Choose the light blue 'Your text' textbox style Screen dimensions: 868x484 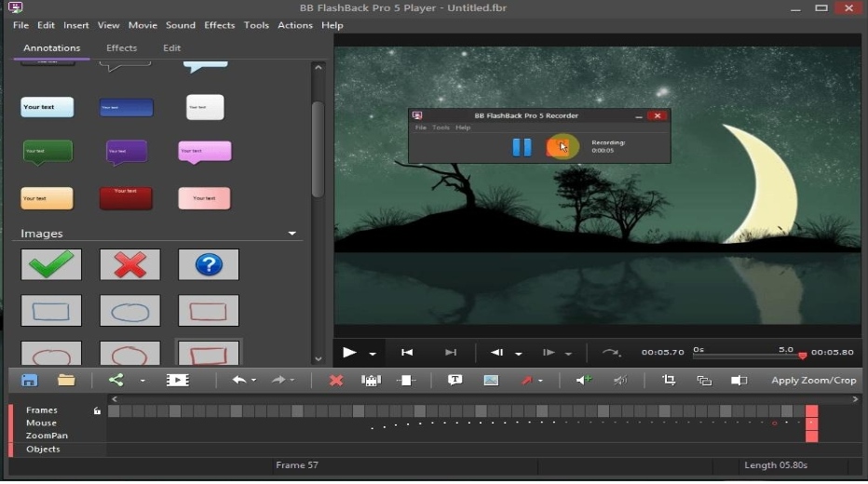click(47, 107)
